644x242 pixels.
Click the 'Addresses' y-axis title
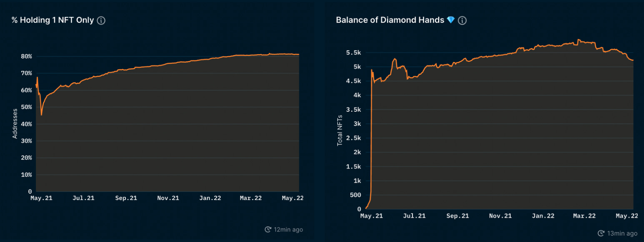click(15, 123)
